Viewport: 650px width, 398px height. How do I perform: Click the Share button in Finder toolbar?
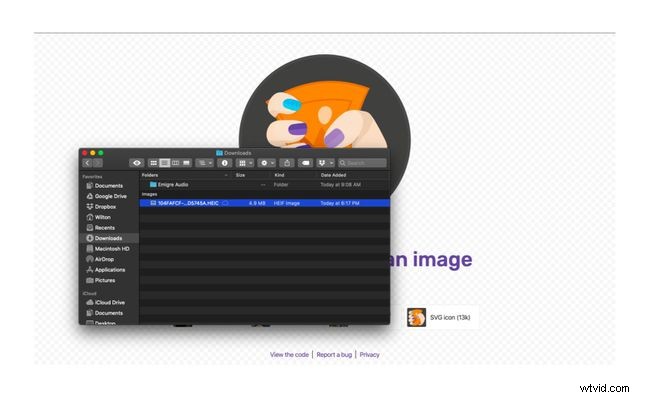(x=287, y=163)
